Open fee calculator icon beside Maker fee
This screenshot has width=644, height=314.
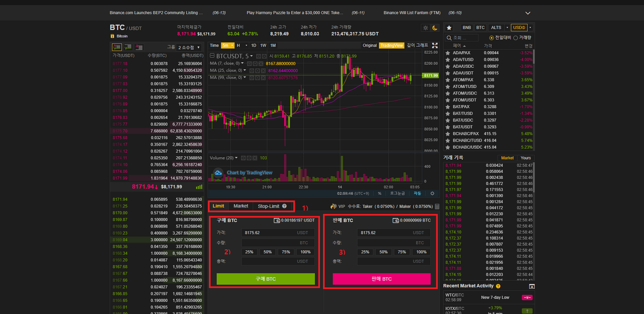(x=437, y=206)
